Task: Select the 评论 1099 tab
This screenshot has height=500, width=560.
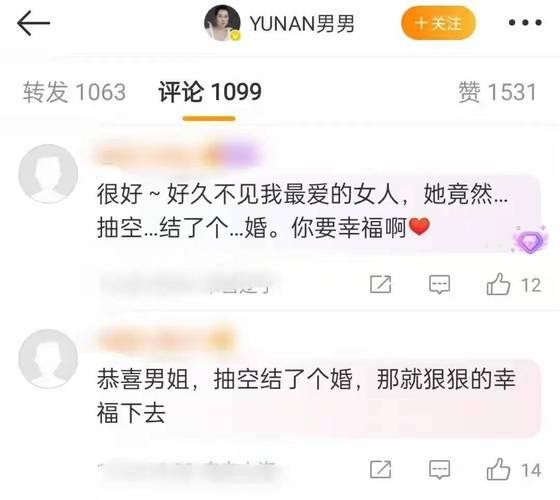Action: [x=210, y=92]
